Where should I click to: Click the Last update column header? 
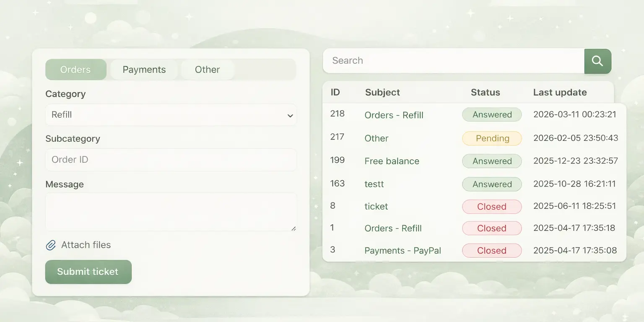tap(560, 92)
